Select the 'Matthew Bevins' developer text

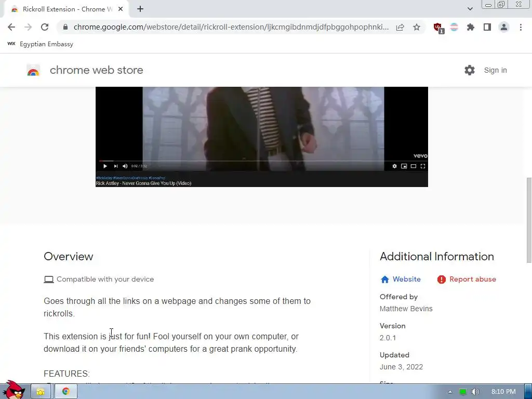(x=406, y=309)
